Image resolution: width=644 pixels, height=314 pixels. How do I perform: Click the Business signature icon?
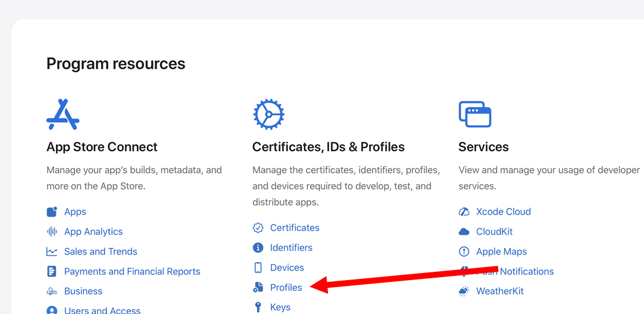coord(52,291)
